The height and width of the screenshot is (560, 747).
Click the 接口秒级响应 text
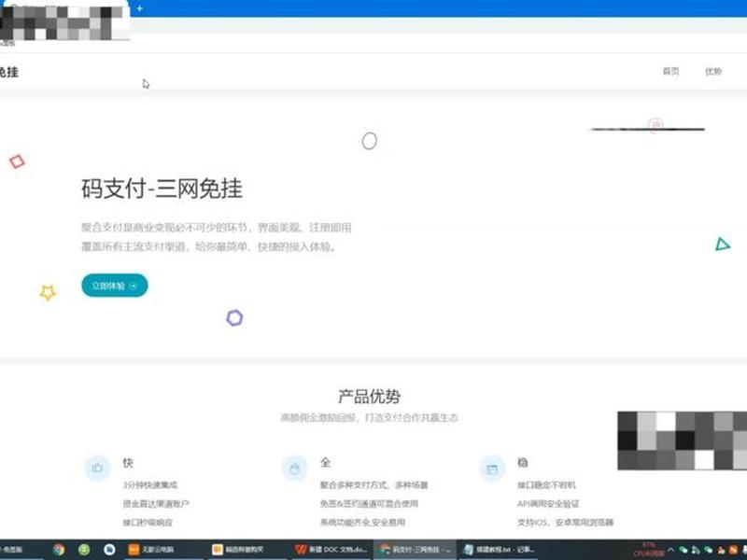[x=148, y=522]
